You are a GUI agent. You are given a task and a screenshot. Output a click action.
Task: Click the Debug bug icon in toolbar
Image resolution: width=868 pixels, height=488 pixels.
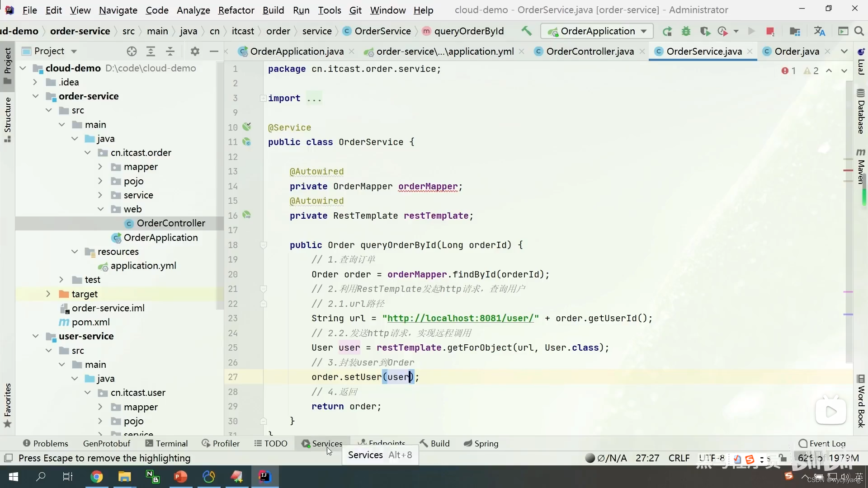pos(686,31)
